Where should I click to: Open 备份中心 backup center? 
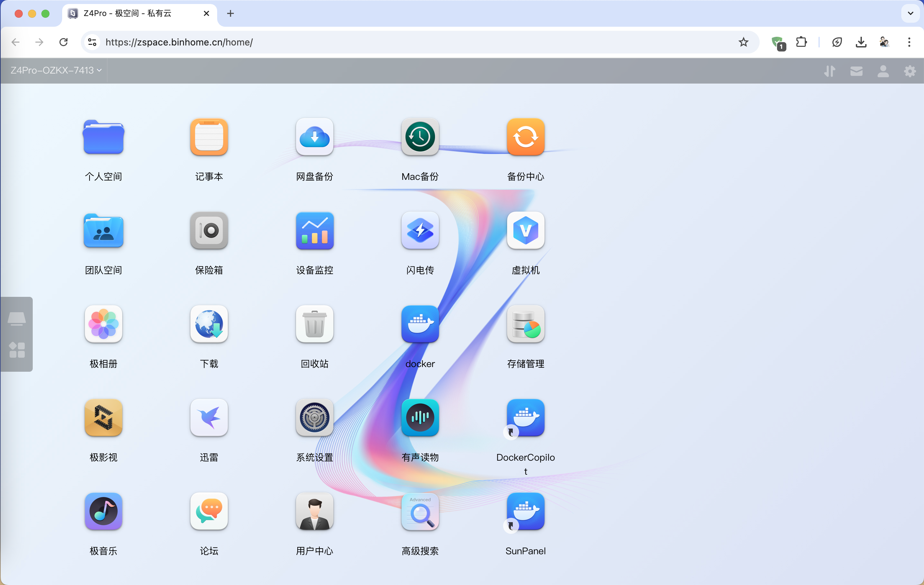[x=525, y=137]
